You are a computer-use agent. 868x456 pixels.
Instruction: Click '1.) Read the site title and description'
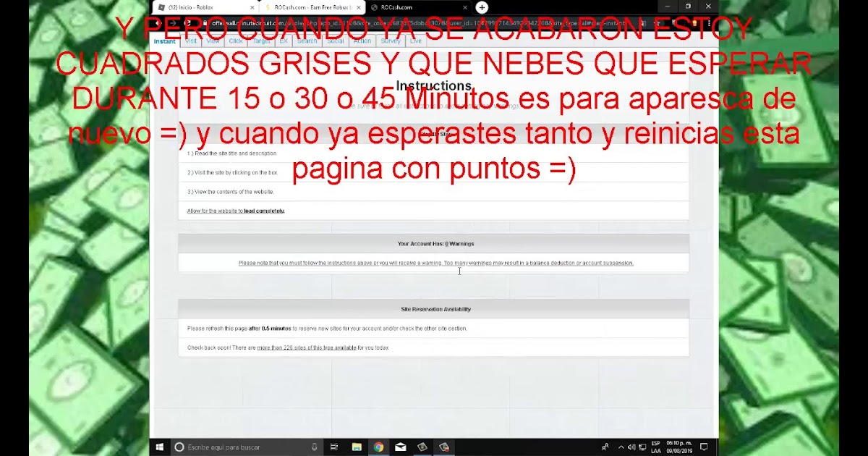(231, 153)
